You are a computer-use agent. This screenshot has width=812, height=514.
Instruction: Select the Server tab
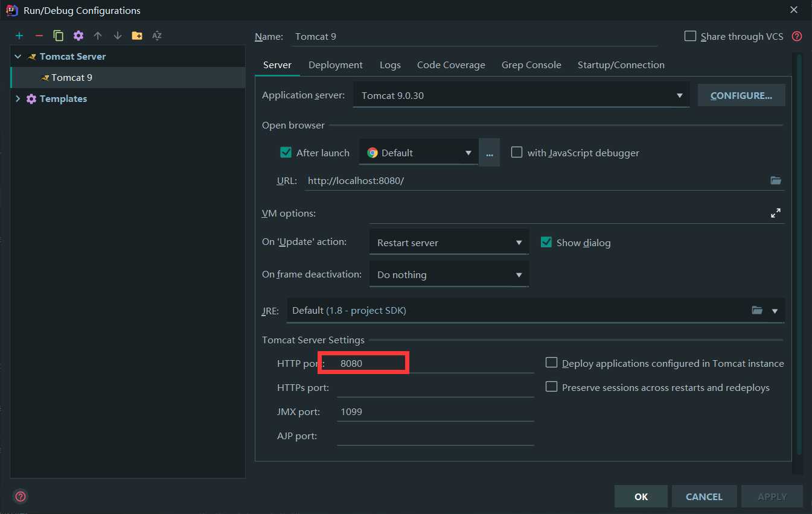click(278, 65)
